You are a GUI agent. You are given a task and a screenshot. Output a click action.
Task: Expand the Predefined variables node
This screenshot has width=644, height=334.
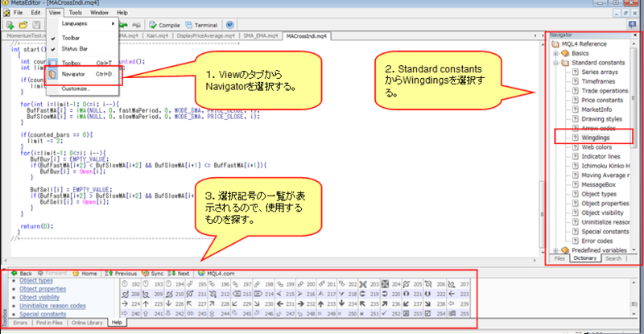[x=555, y=250]
